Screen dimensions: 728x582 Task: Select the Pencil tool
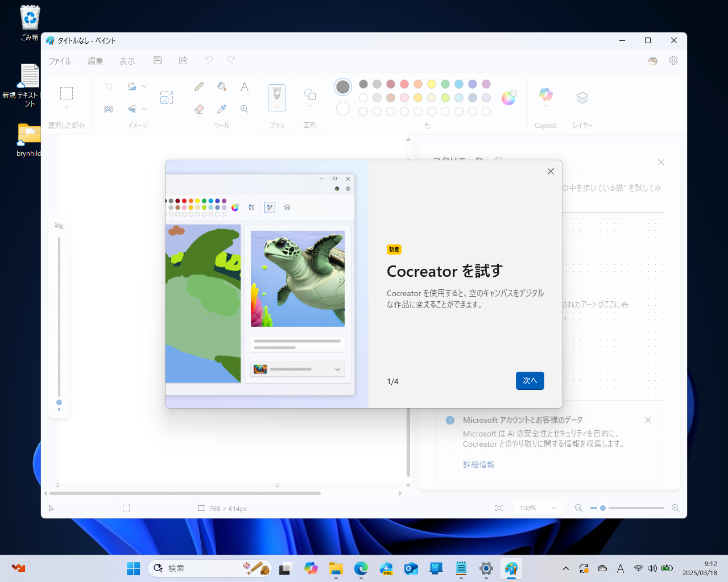(198, 86)
